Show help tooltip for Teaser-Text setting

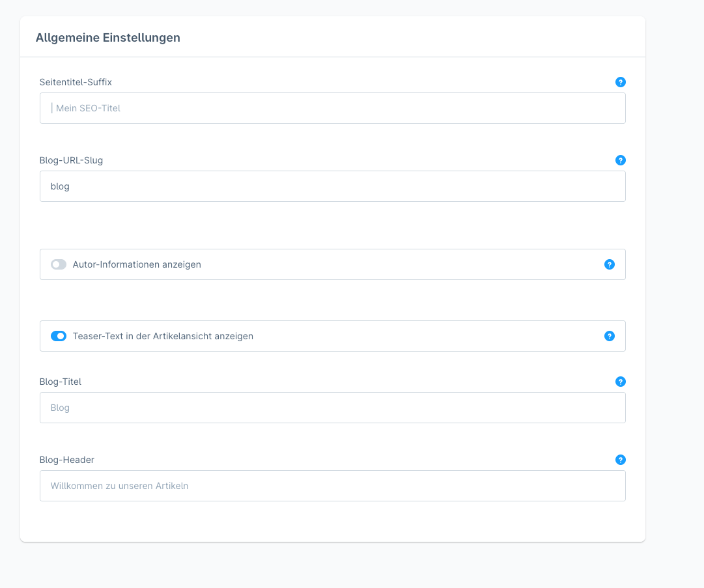click(x=609, y=336)
